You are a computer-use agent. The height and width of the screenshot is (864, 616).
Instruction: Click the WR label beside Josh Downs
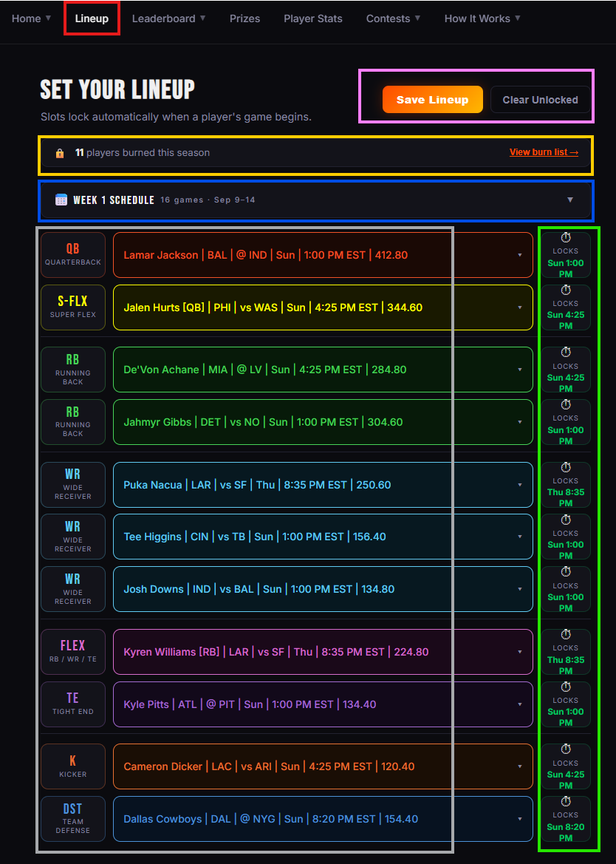coord(72,589)
